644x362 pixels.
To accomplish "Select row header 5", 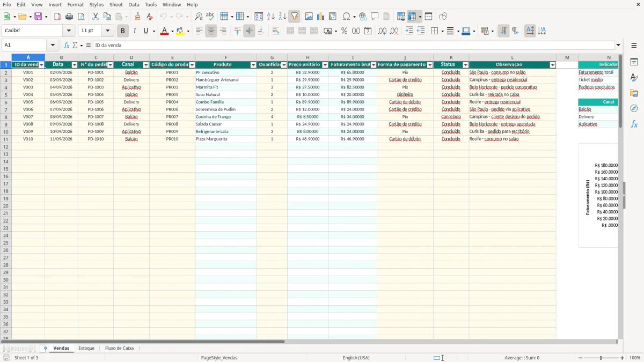I will pos(6,94).
